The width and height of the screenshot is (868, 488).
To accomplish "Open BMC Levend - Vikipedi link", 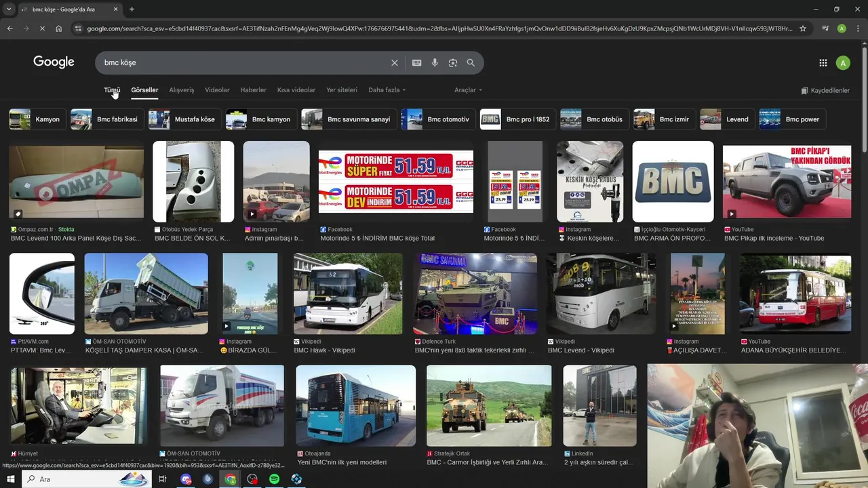I will point(580,350).
